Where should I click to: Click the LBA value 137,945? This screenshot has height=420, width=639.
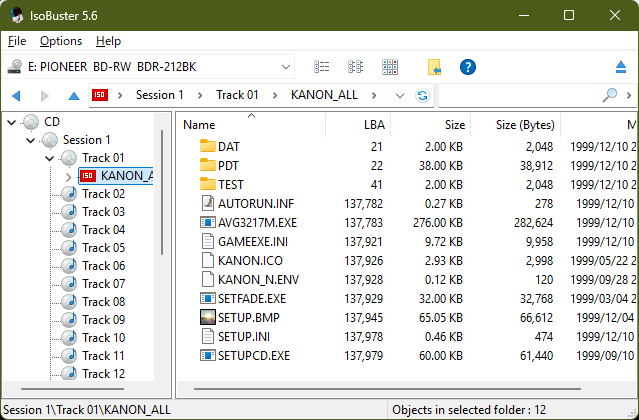pos(364,317)
